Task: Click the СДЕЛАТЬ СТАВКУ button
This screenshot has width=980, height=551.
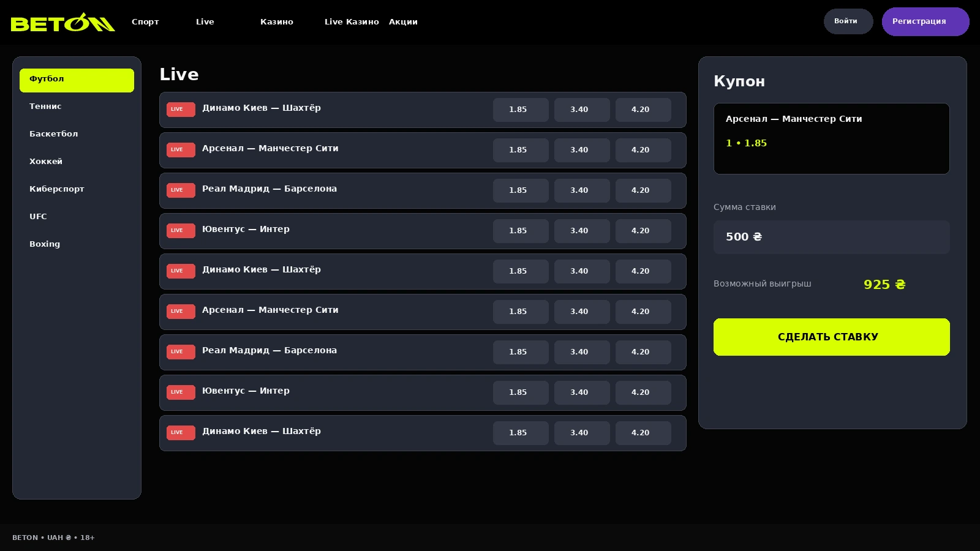Action: tap(832, 337)
